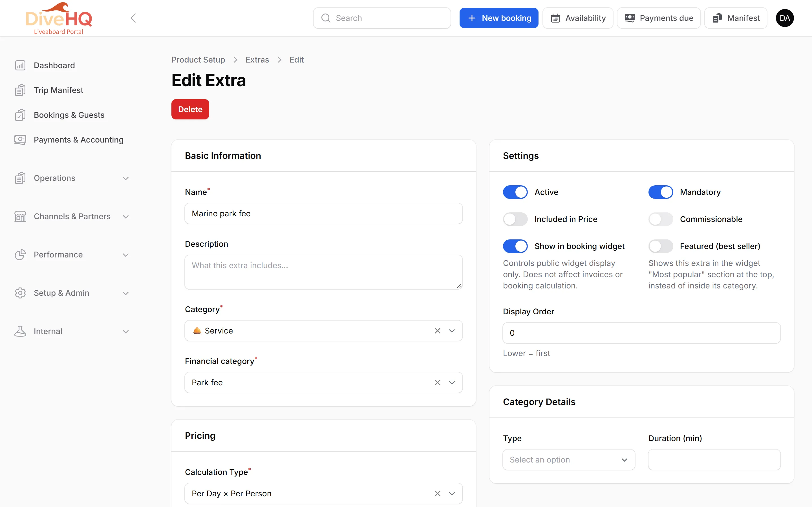Toggle the Active switch off
This screenshot has width=812, height=507.
click(515, 192)
